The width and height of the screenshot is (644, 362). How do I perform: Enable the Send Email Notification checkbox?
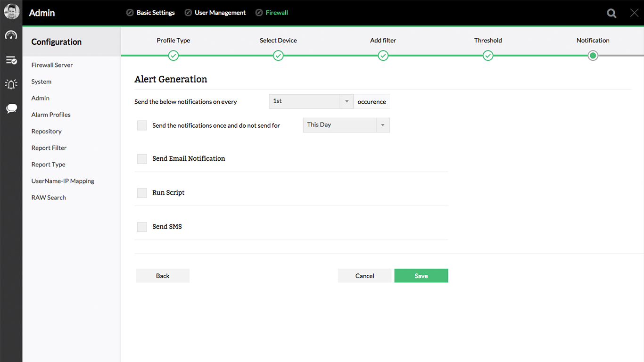pos(142,159)
